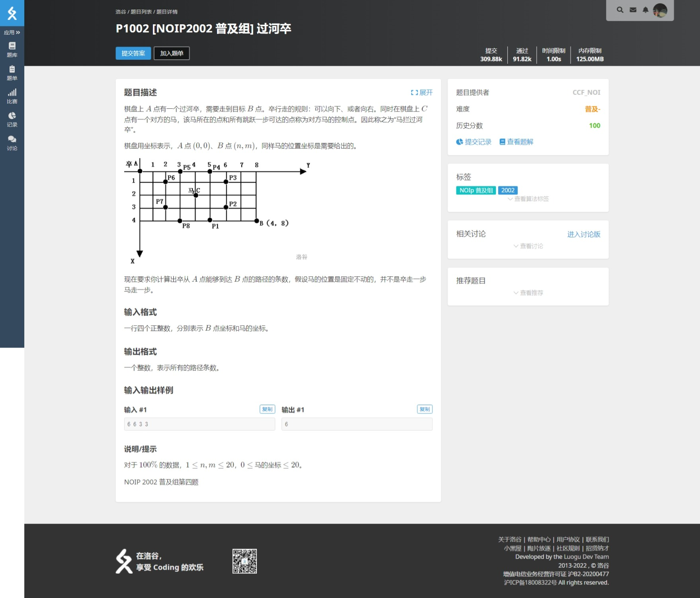The width and height of the screenshot is (700, 598).
Task: Click the Luogu logo in the sidebar
Action: 12,13
